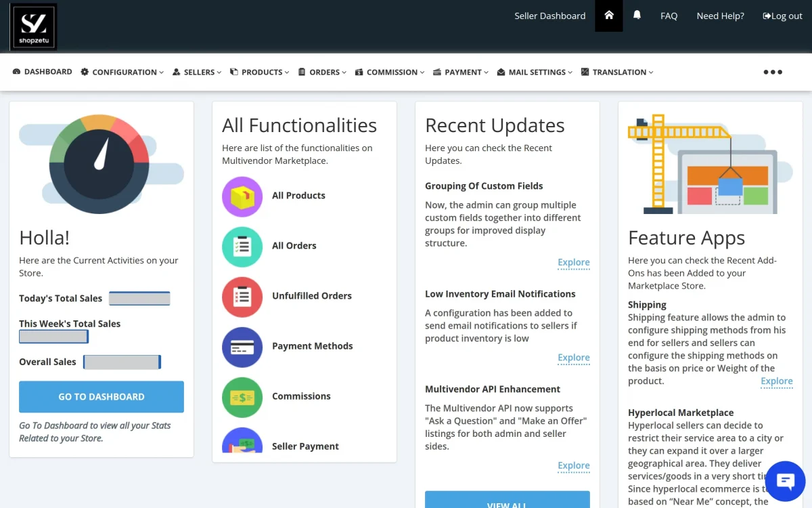Image resolution: width=812 pixels, height=508 pixels.
Task: Click the speedometer gauge illustration
Action: [x=100, y=163]
